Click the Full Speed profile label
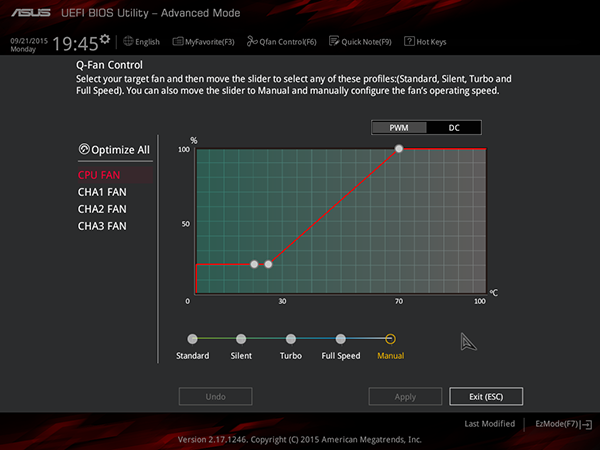Viewport: 600px width, 450px height. [341, 356]
